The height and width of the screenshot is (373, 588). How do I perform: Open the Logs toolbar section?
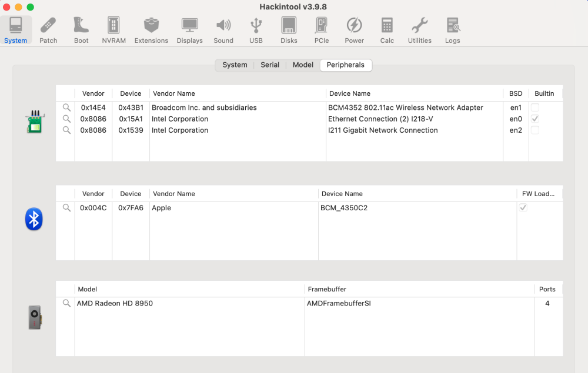click(x=453, y=31)
